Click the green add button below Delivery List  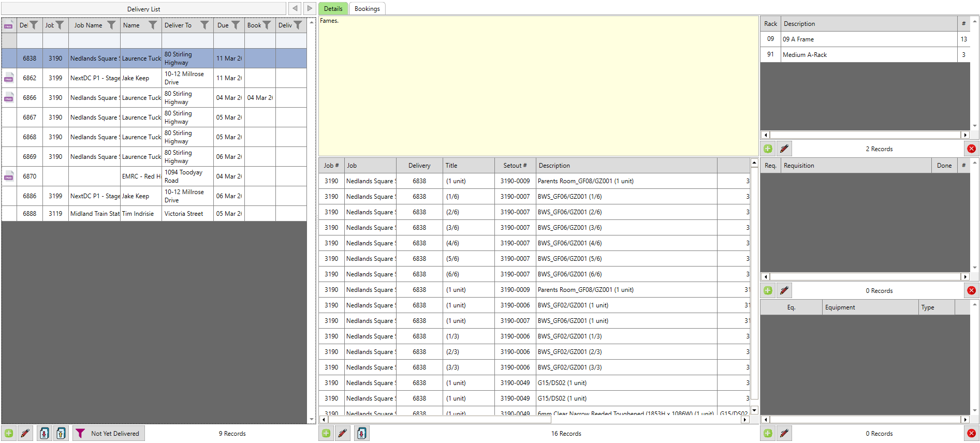(9, 434)
